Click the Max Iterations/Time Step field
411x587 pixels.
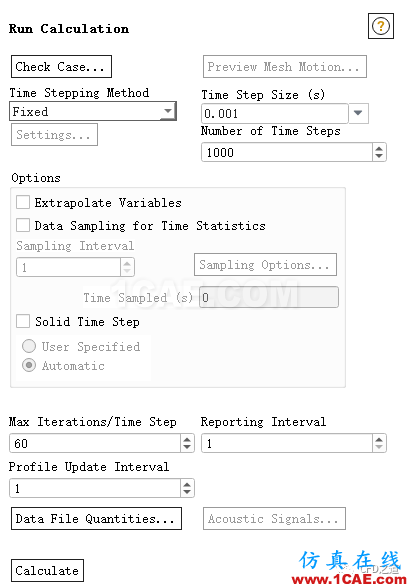point(95,443)
